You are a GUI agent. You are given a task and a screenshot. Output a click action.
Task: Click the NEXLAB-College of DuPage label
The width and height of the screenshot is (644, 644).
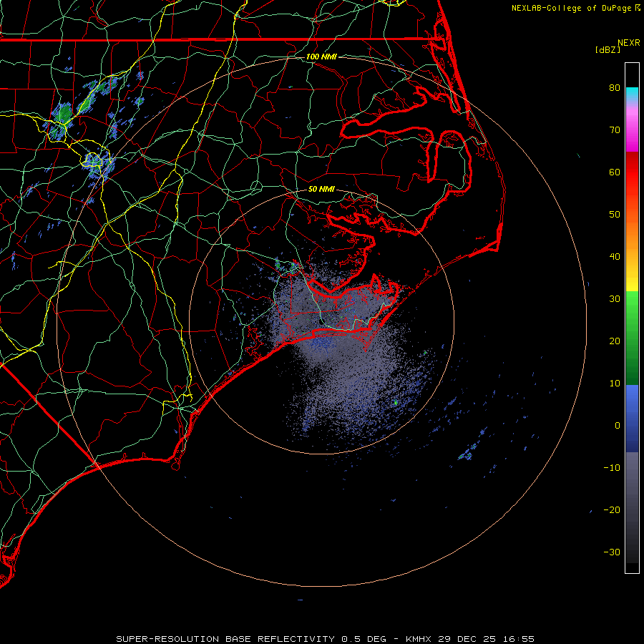click(575, 8)
